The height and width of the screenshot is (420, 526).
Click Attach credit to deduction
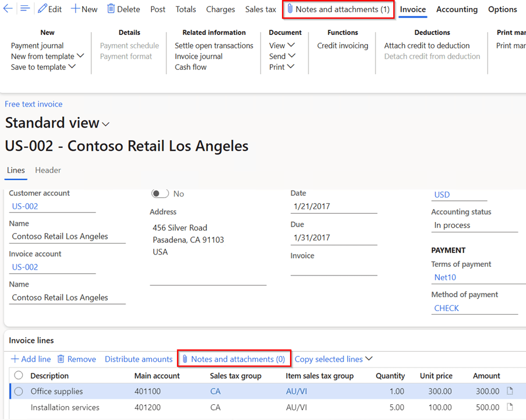pos(427,45)
